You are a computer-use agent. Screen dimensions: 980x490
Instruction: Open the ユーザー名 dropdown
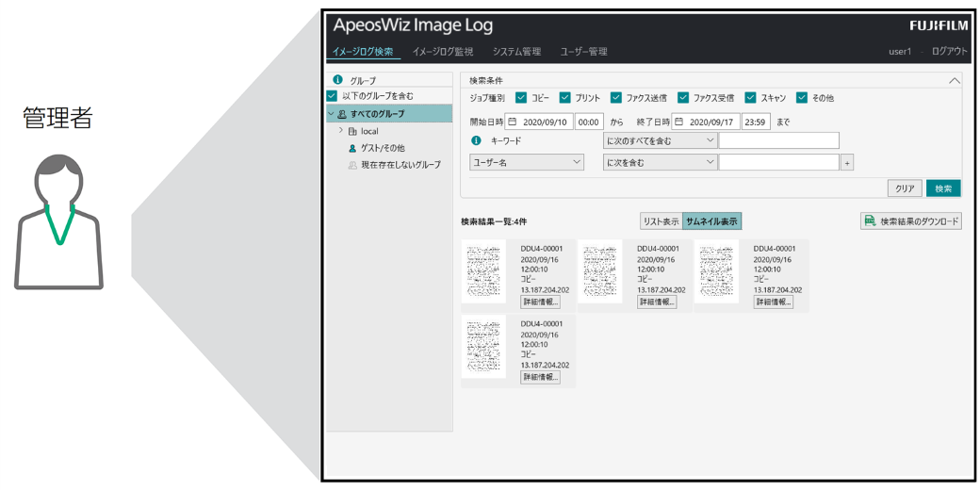[x=526, y=162]
